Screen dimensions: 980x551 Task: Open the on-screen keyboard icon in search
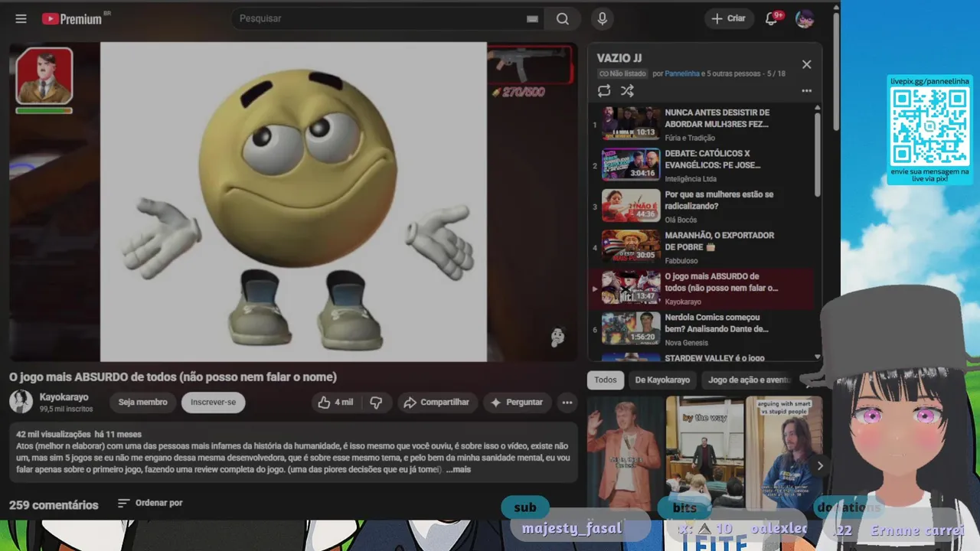[x=531, y=19]
